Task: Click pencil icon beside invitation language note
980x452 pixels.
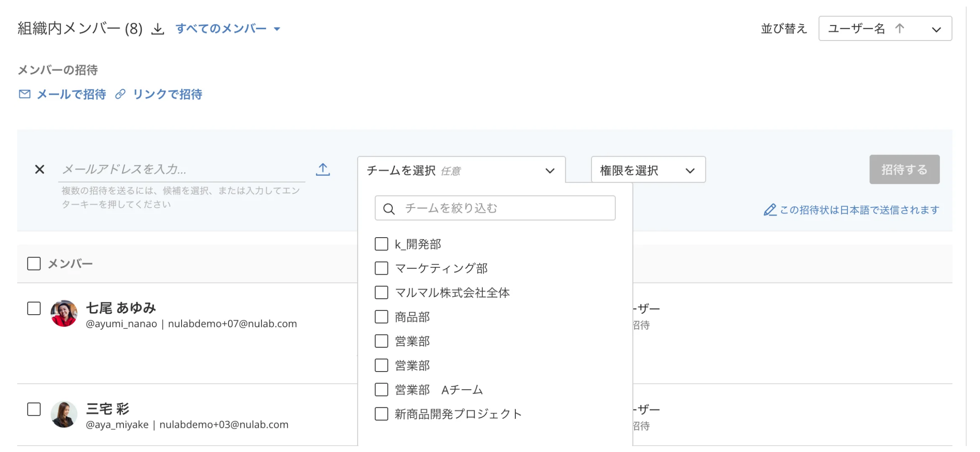Action: point(770,210)
